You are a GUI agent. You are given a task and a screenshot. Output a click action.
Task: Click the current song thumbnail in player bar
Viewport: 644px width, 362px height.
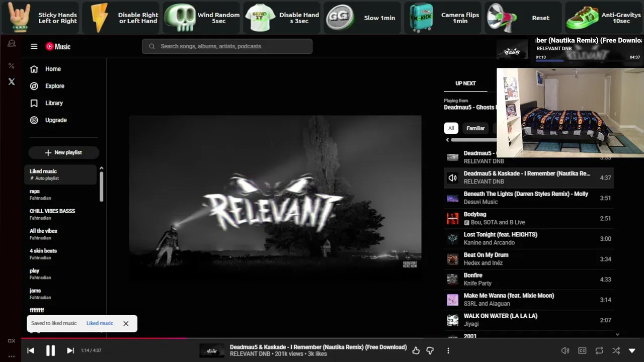(x=212, y=350)
